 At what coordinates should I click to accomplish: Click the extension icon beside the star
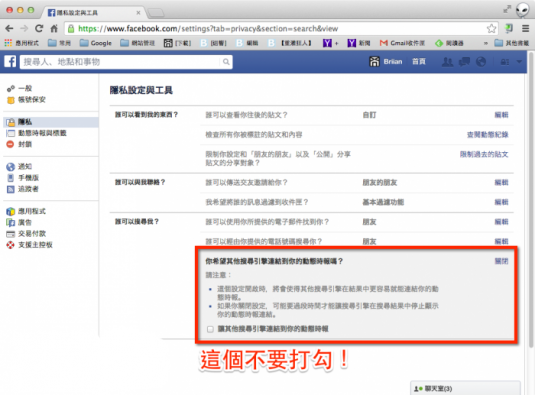pos(509,29)
